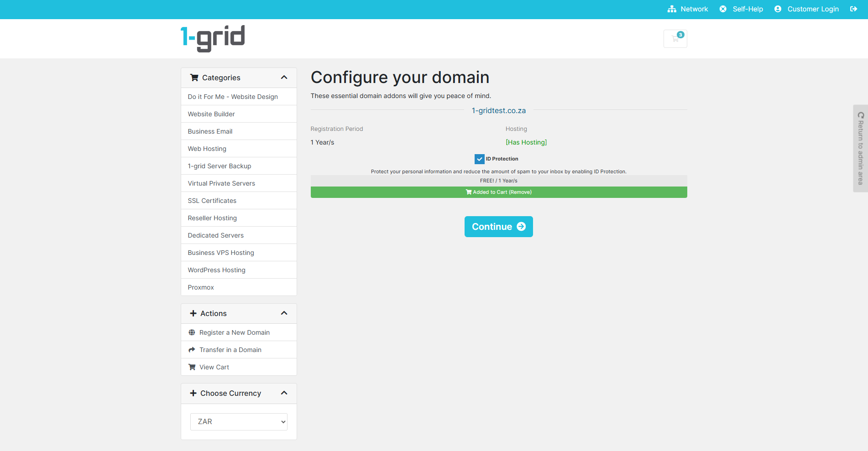Click the Customer Login user icon
Screen dimensions: 868x451
click(778, 9)
